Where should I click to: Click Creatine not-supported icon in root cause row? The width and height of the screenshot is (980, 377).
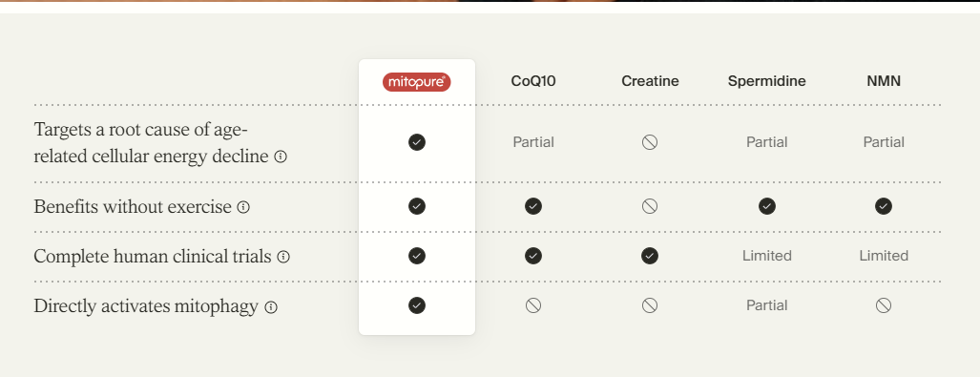650,142
